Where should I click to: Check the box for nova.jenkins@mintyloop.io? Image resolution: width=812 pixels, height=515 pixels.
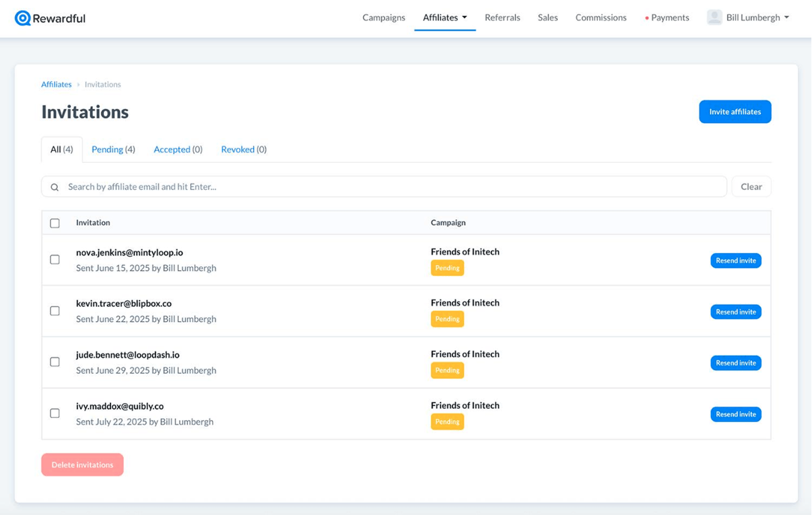coord(55,260)
